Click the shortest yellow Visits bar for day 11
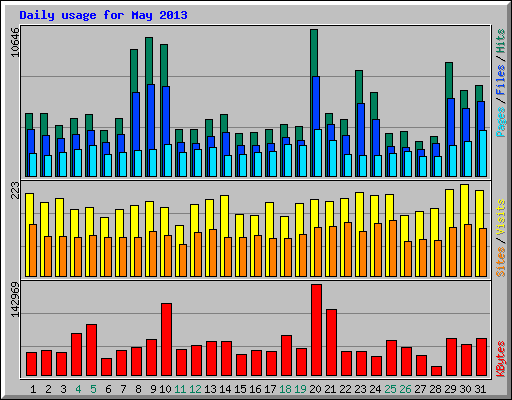 tap(180, 235)
